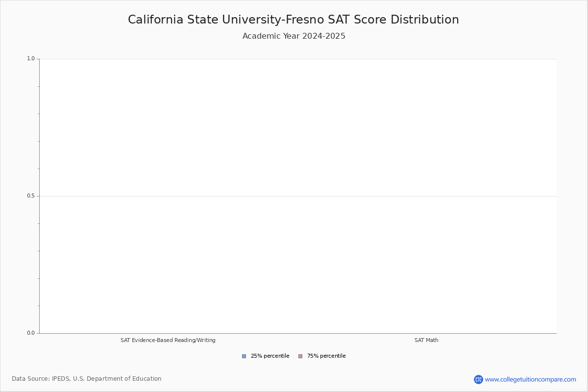This screenshot has width=588, height=392.
Task: Select the Academic Year 2024-2025 subtitle
Action: coord(294,36)
